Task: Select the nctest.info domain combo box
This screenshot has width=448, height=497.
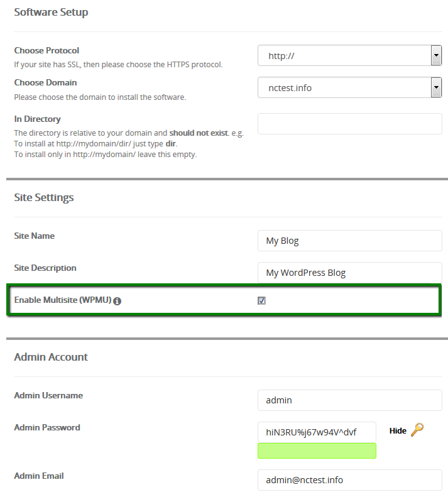Action: click(x=350, y=87)
